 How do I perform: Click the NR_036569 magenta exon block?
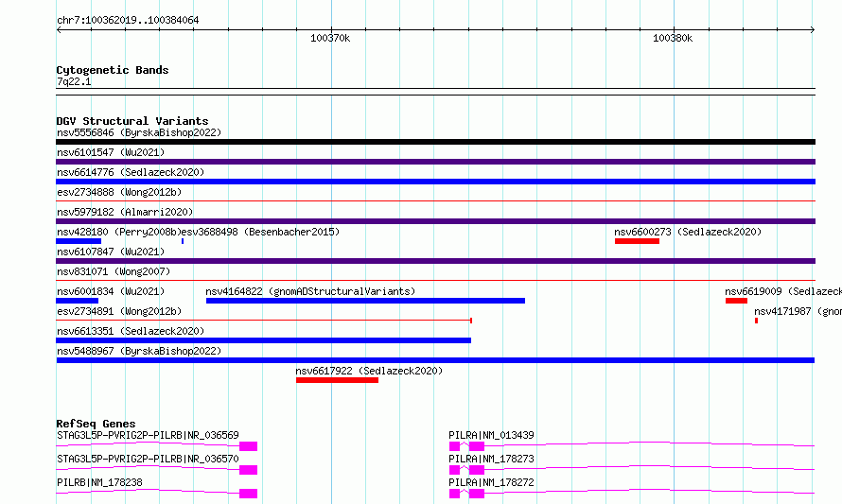click(248, 446)
